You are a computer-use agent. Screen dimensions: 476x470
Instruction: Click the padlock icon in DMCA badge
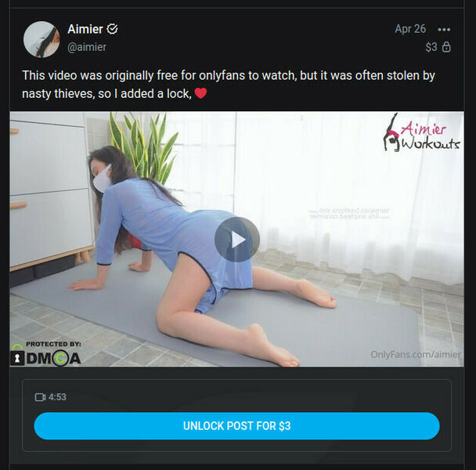pos(17,358)
